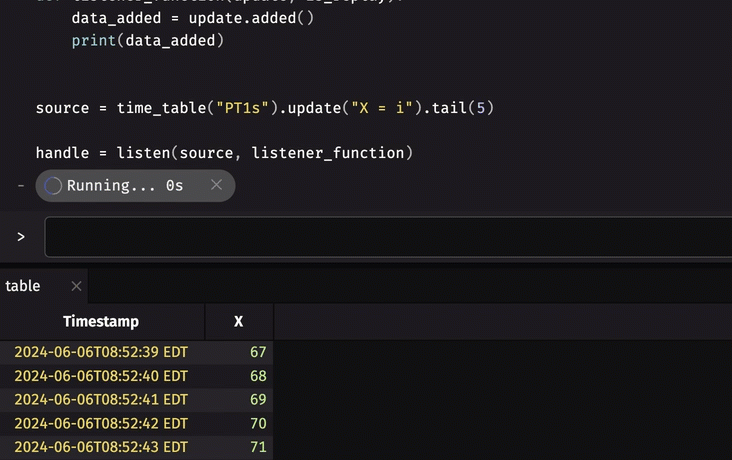
Task: Click the console prompt arrow icon
Action: tap(20, 237)
